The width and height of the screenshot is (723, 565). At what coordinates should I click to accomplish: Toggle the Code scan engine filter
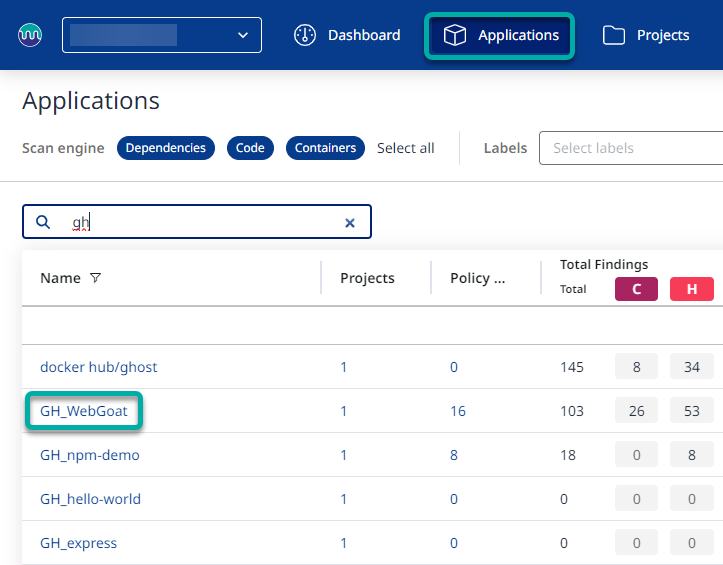point(250,148)
